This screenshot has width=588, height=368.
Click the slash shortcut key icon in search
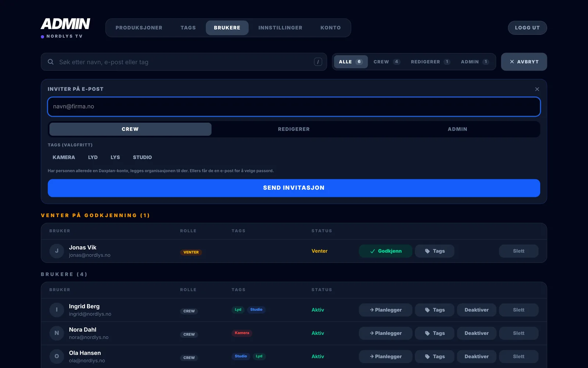(318, 62)
